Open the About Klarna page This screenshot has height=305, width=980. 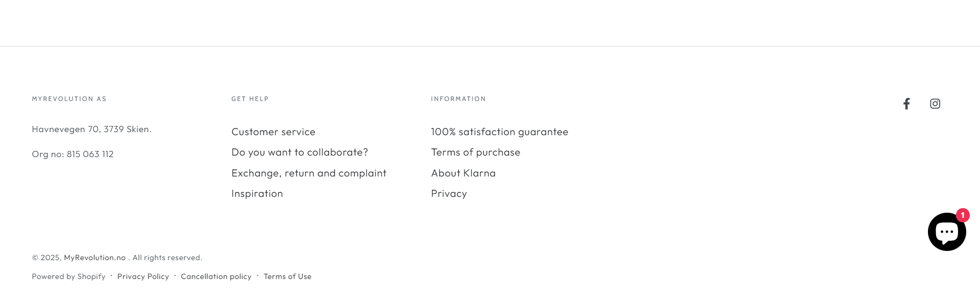[463, 173]
